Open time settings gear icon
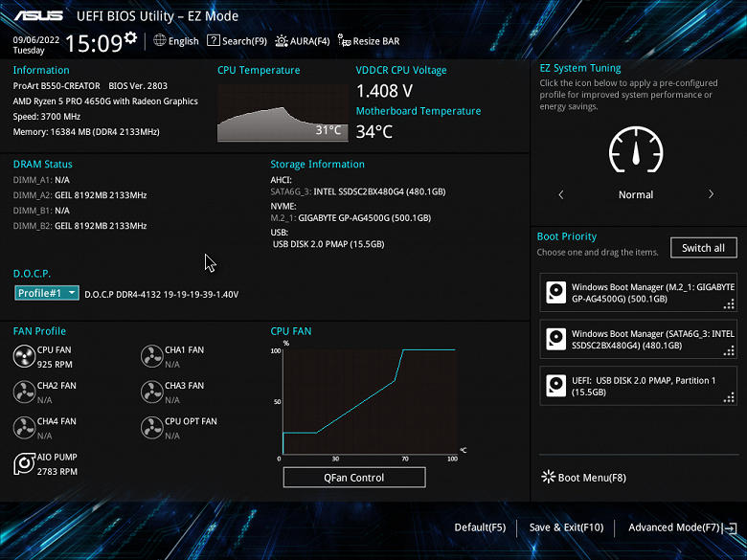Viewport: 747px width, 560px height. [x=130, y=37]
